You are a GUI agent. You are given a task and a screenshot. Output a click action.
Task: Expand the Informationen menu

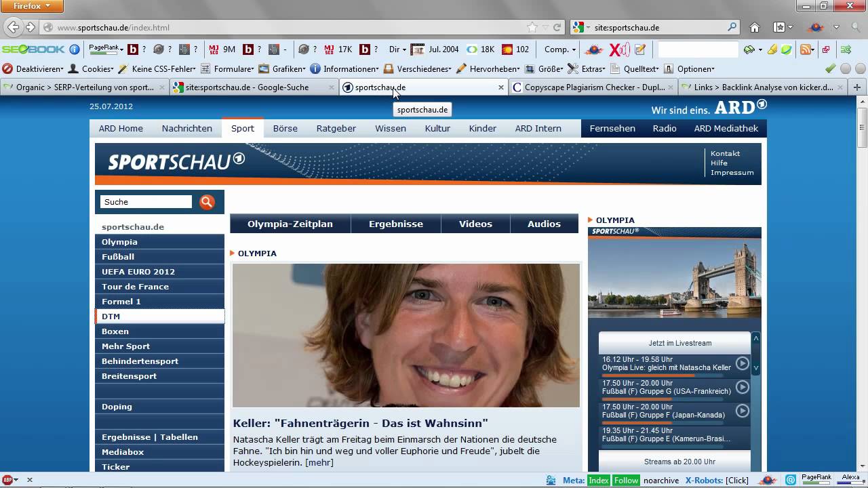pyautogui.click(x=344, y=68)
